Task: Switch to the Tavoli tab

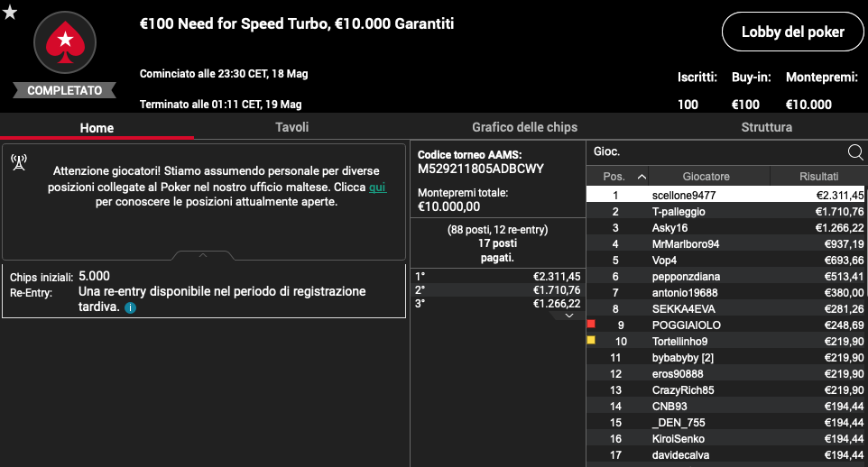Action: tap(291, 127)
